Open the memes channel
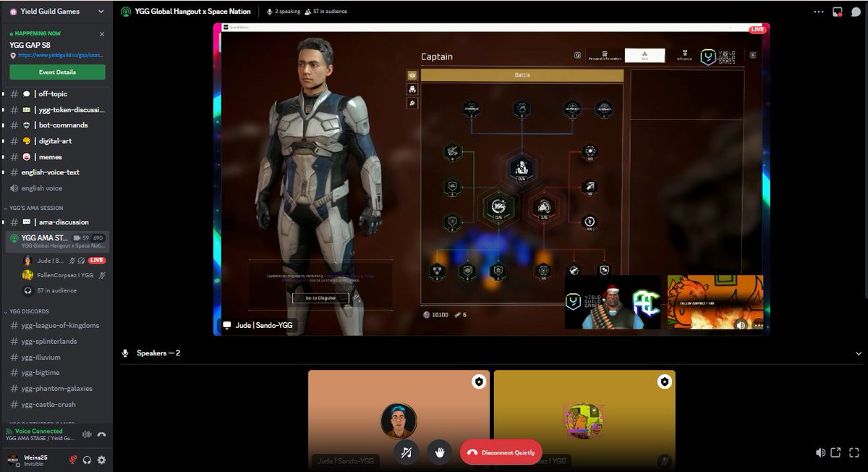This screenshot has width=868, height=472. [56, 157]
